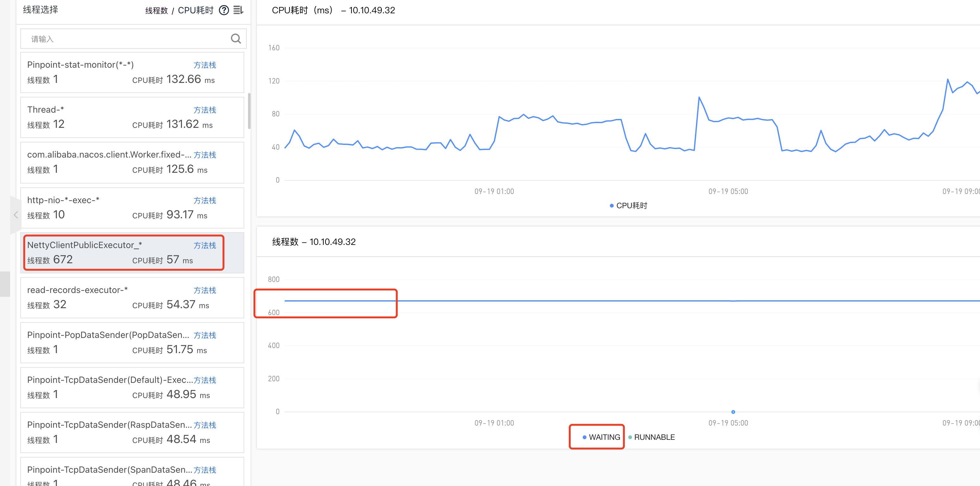This screenshot has height=486, width=980.
Task: Select com.alibaba.nacos.client.Worker.fixed thread card
Action: (x=132, y=163)
